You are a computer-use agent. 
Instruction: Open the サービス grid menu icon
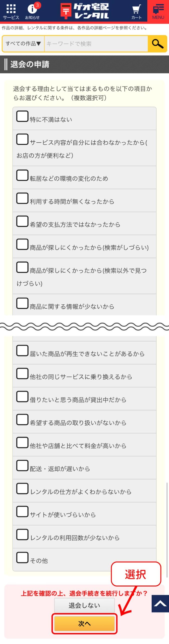point(11,11)
